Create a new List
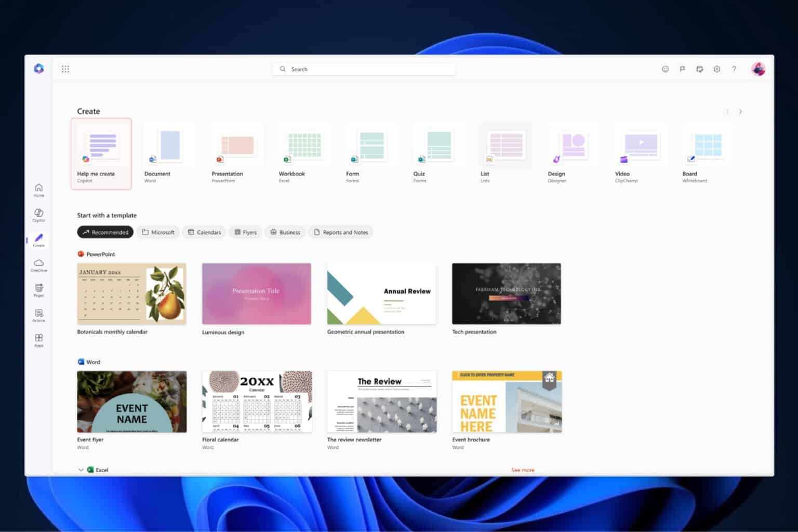The width and height of the screenshot is (798, 532). [x=506, y=153]
